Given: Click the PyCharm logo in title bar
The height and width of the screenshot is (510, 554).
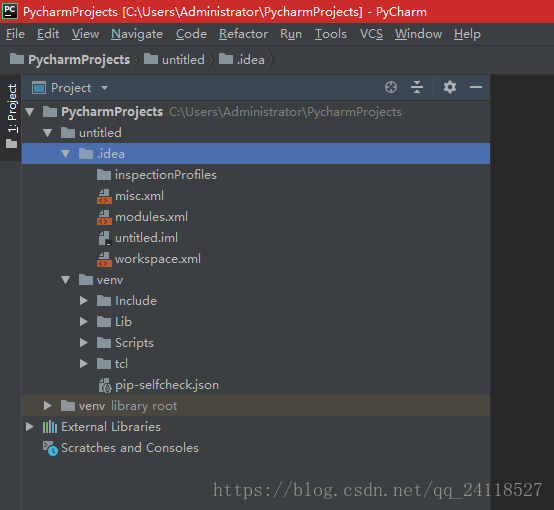Looking at the screenshot, I should [x=10, y=11].
